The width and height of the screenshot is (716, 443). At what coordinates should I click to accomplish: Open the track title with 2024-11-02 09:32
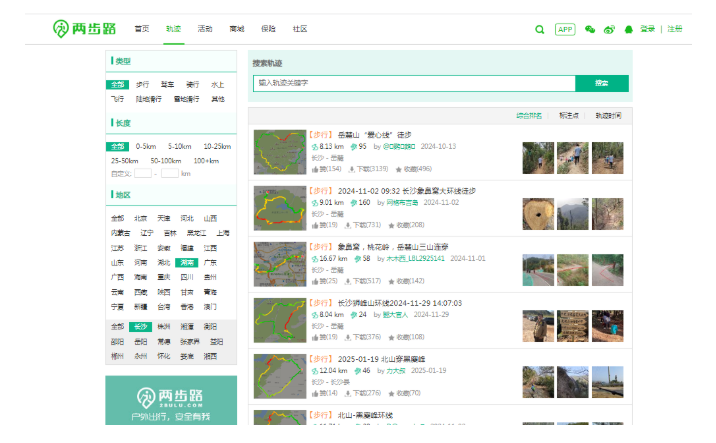tap(406, 191)
